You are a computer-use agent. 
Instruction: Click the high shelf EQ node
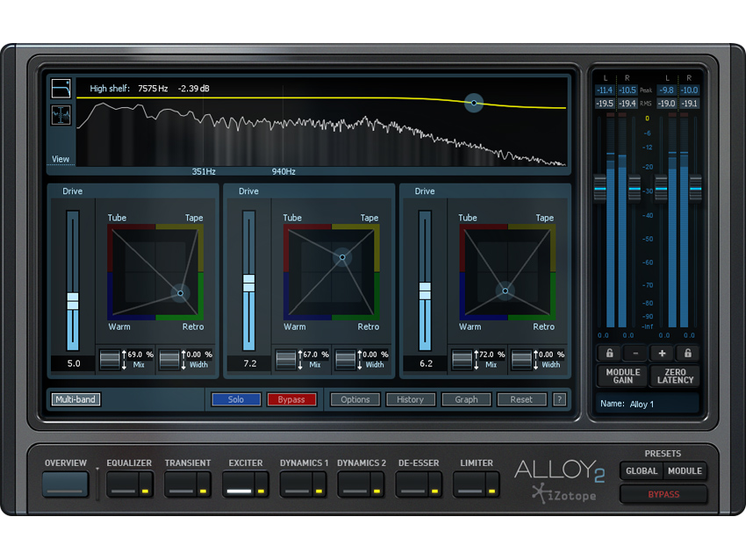tap(474, 103)
